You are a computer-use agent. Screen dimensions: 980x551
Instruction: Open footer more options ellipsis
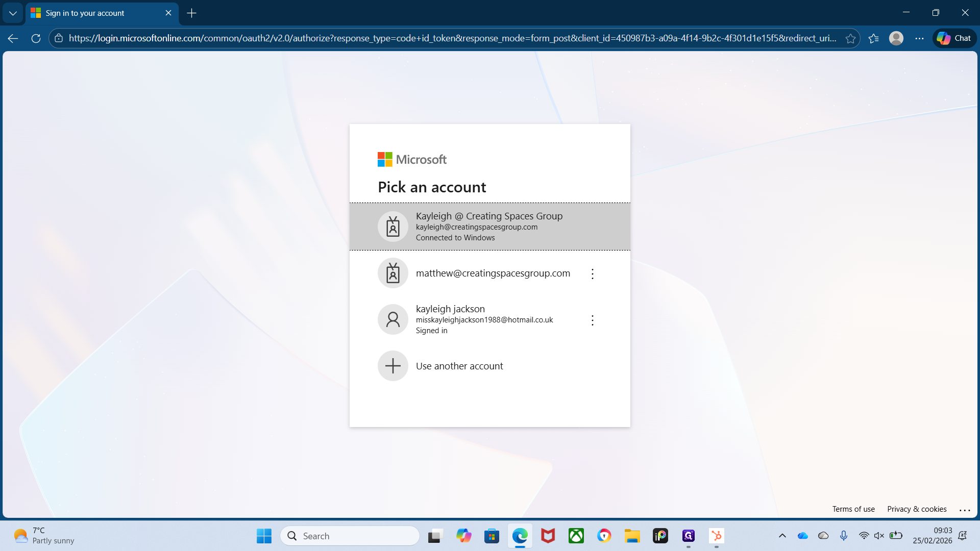(965, 510)
